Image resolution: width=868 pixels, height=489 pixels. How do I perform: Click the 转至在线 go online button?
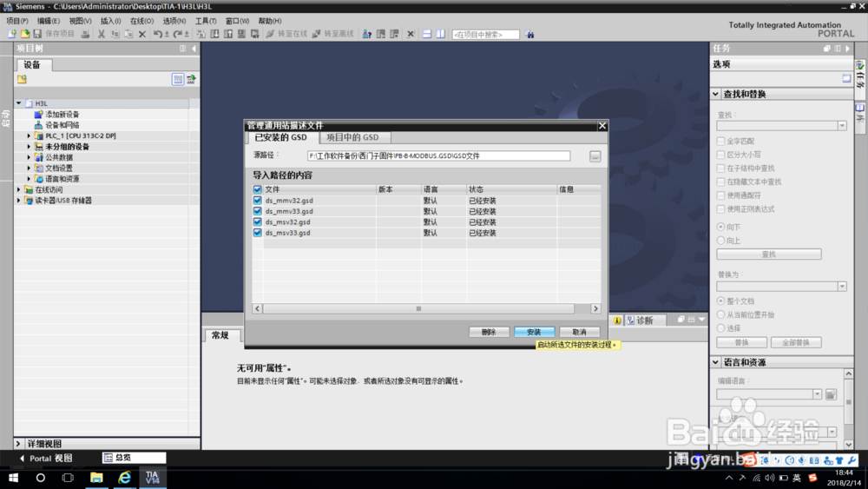point(286,35)
